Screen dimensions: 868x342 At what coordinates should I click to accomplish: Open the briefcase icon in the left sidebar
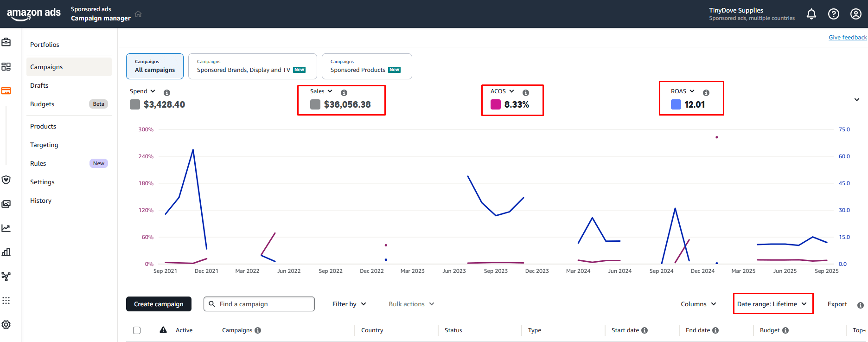[6, 42]
